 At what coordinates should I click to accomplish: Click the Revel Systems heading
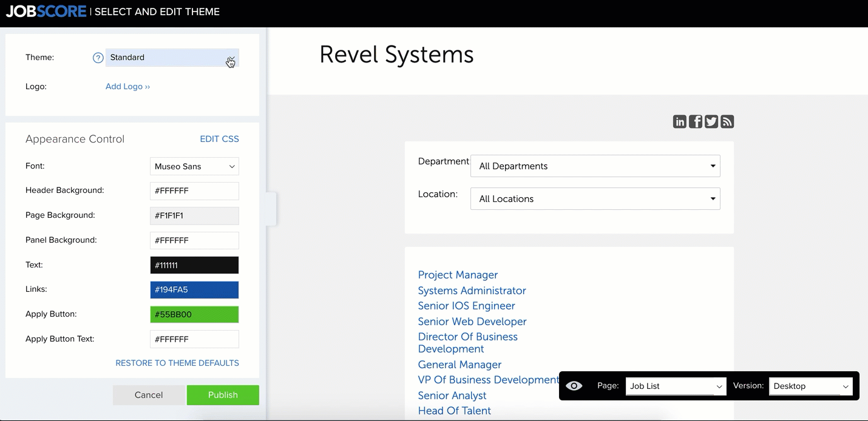pos(396,55)
